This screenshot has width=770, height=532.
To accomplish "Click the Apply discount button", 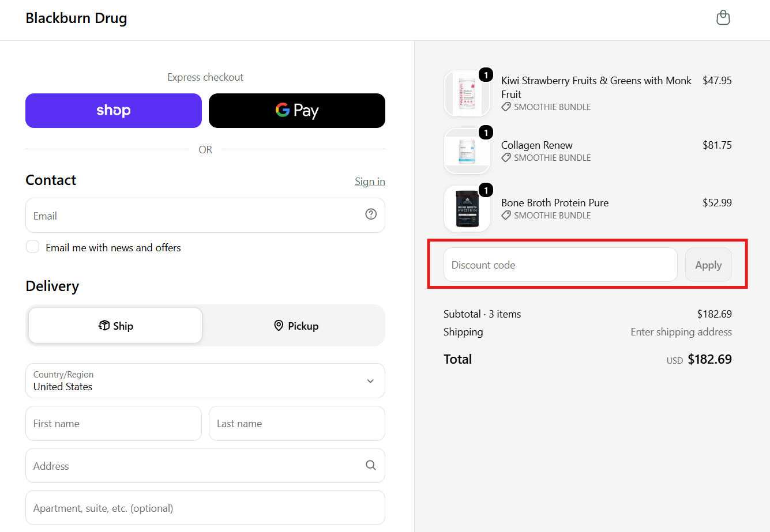I will tap(708, 265).
